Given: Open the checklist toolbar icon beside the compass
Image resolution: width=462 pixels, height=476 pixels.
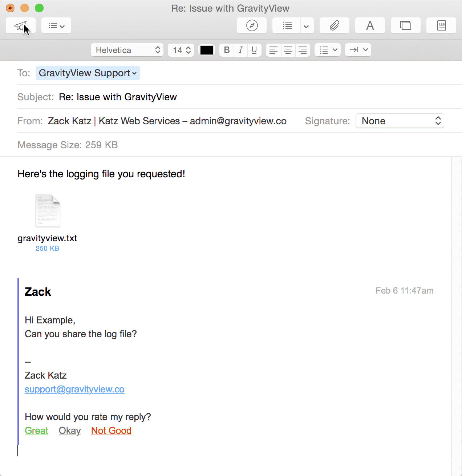Looking at the screenshot, I should pos(287,25).
